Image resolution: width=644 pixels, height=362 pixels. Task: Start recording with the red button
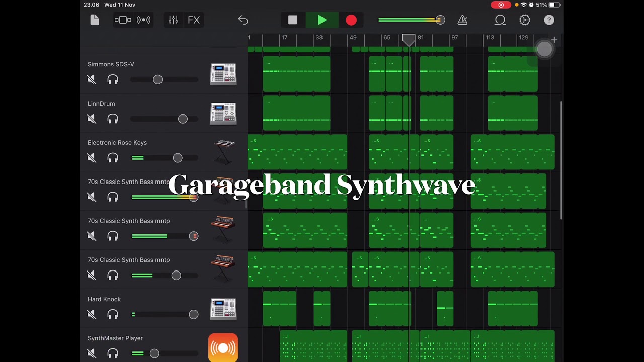point(351,20)
